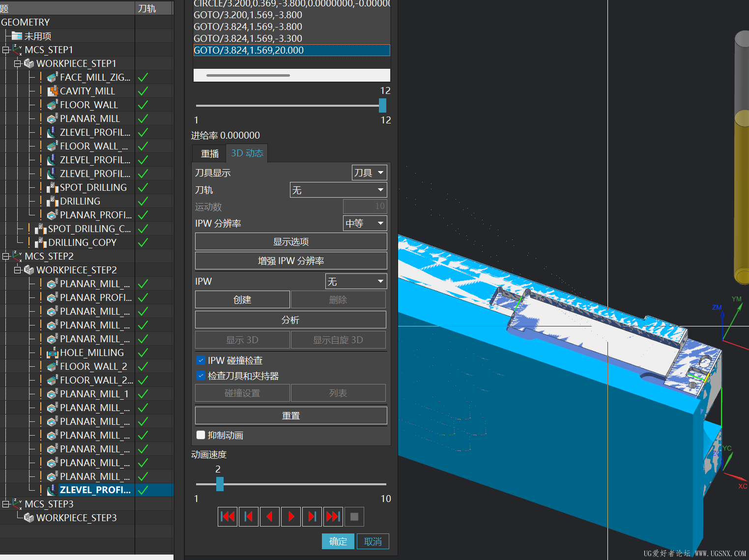The image size is (749, 560).
Task: Select the GOTO/3.824,1.569,-3.300 toolpath line
Action: (x=248, y=38)
